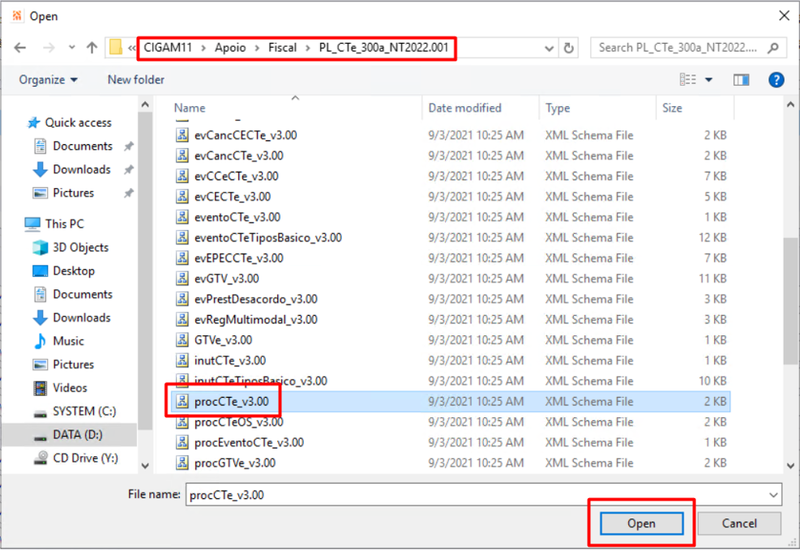Click the Forward navigation arrow
This screenshot has height=550, width=800.
coord(48,48)
